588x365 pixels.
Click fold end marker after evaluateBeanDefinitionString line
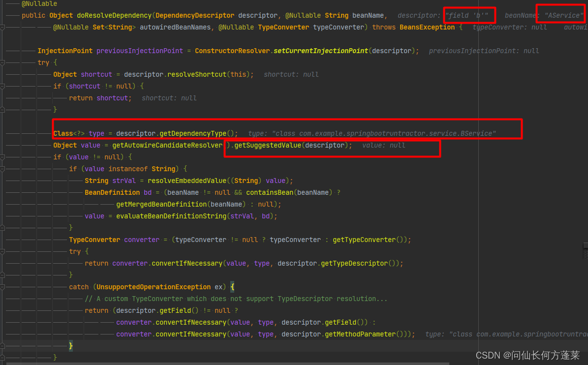click(x=2, y=228)
